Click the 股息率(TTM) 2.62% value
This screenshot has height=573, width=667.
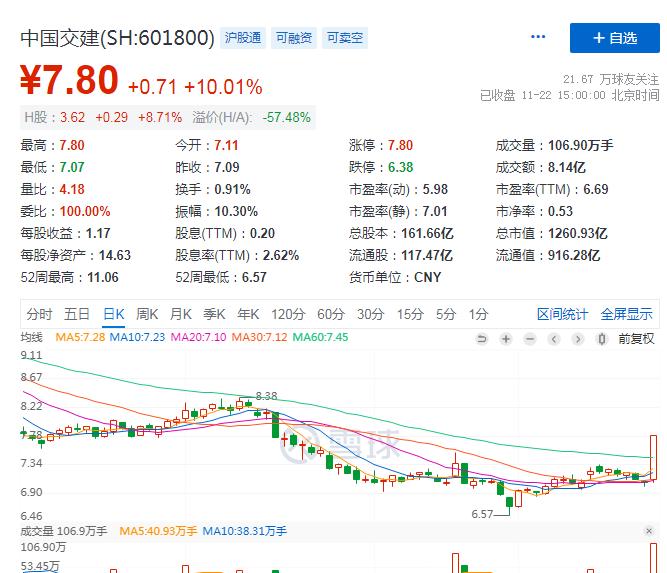coord(281,255)
